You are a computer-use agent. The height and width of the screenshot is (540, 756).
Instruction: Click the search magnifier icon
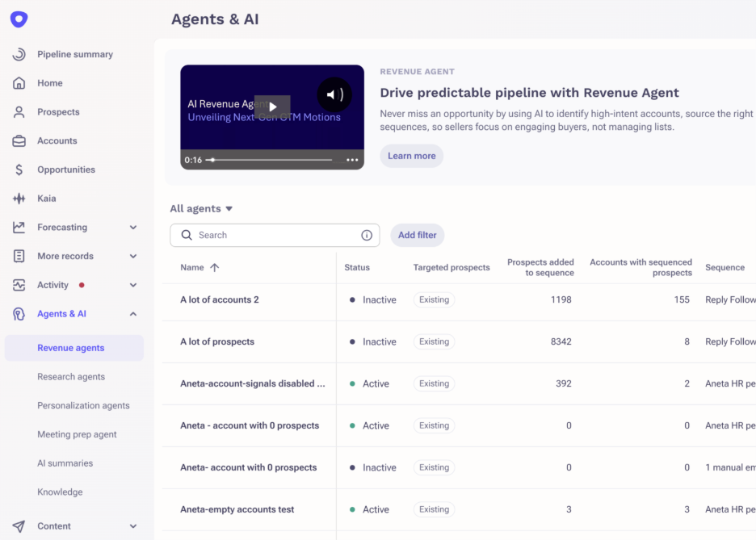[x=187, y=235]
